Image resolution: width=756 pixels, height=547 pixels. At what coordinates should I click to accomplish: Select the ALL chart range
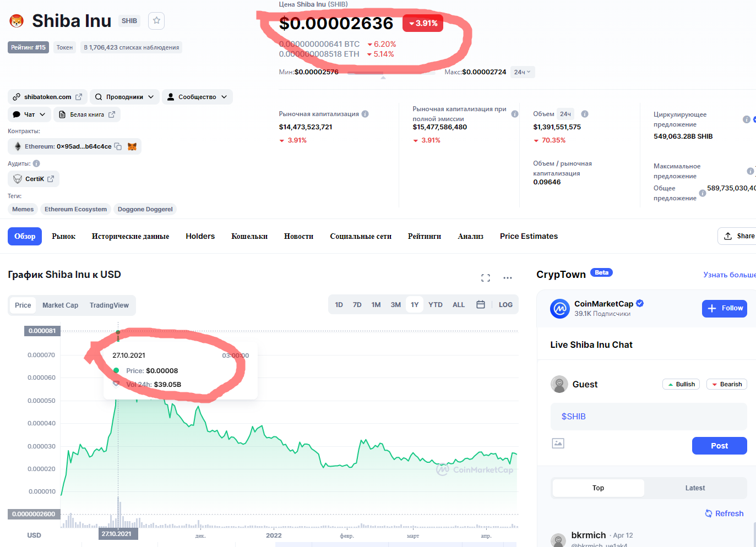[459, 305]
